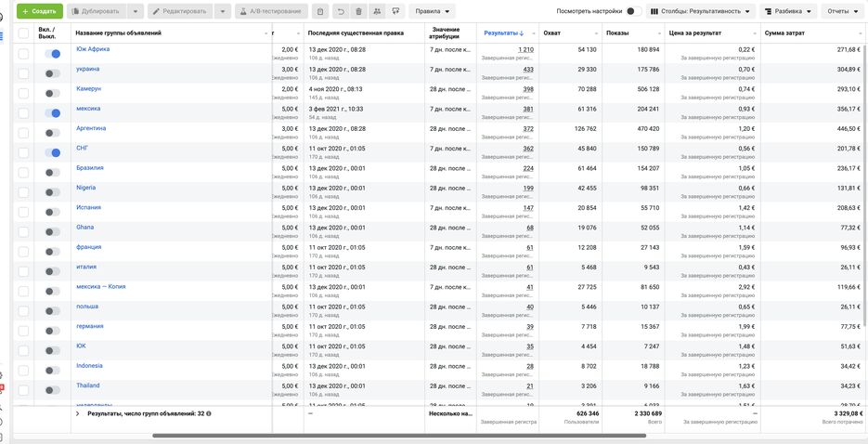Click the preview tag icon after the people icon

click(x=395, y=11)
